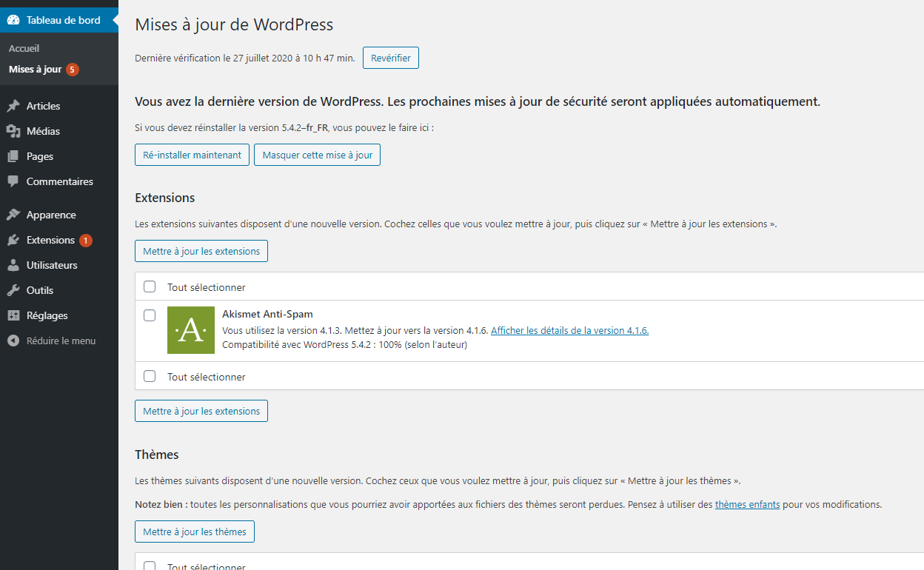Screen dimensions: 924x570
Task: Open the Articles menu
Action: point(59,106)
